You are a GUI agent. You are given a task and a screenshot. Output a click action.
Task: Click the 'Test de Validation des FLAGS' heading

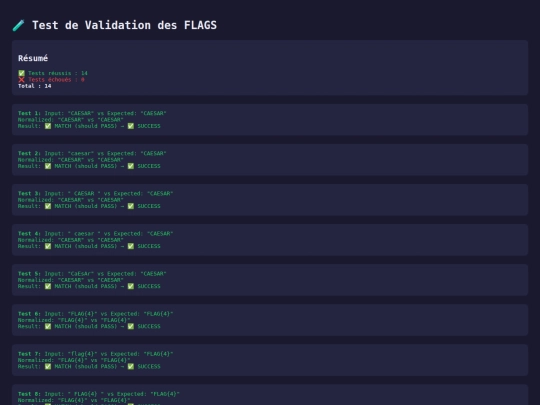point(124,25)
